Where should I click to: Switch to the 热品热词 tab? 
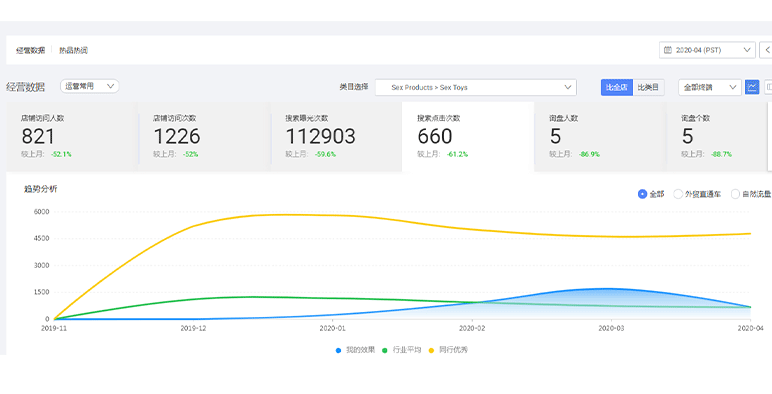(73, 50)
